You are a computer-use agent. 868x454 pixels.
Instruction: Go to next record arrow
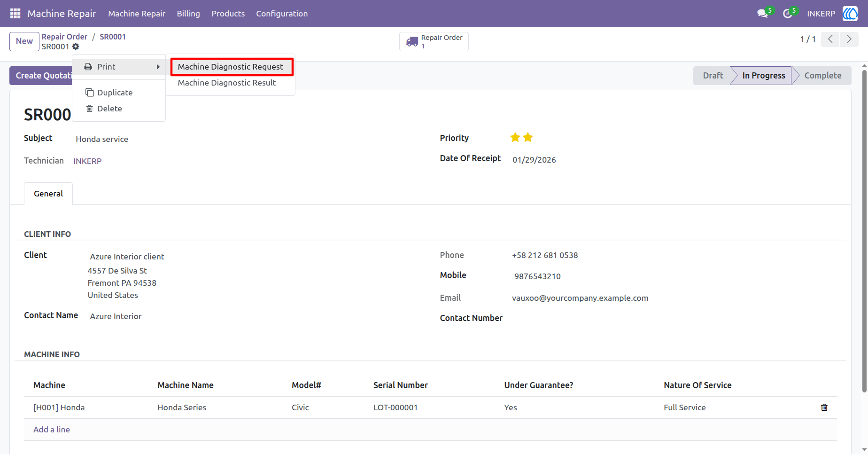pyautogui.click(x=849, y=39)
